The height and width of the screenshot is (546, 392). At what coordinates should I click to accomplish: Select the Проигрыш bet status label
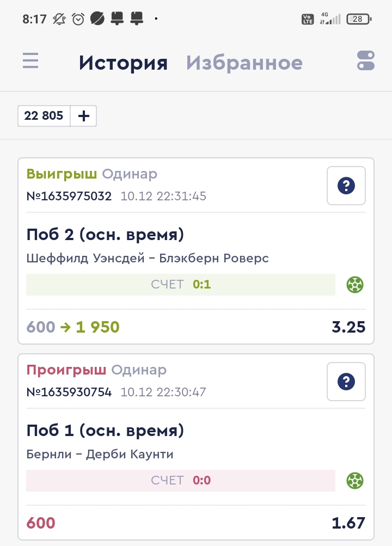tap(66, 370)
